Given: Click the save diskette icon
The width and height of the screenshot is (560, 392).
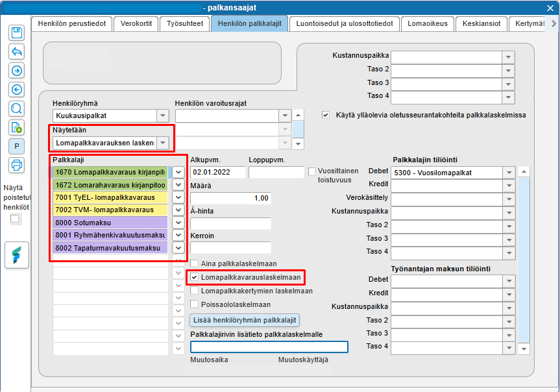Looking at the screenshot, I should click(16, 33).
